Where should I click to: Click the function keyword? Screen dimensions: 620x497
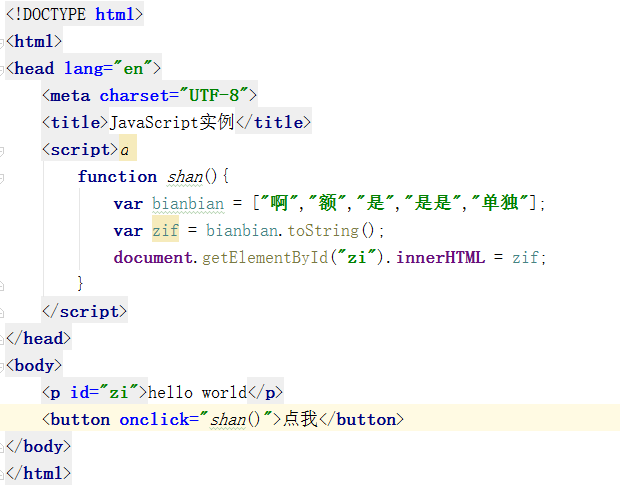117,176
